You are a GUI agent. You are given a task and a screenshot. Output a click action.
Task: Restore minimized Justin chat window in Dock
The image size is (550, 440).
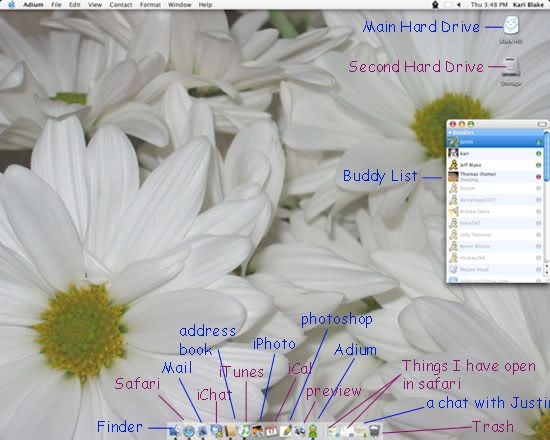point(361,432)
